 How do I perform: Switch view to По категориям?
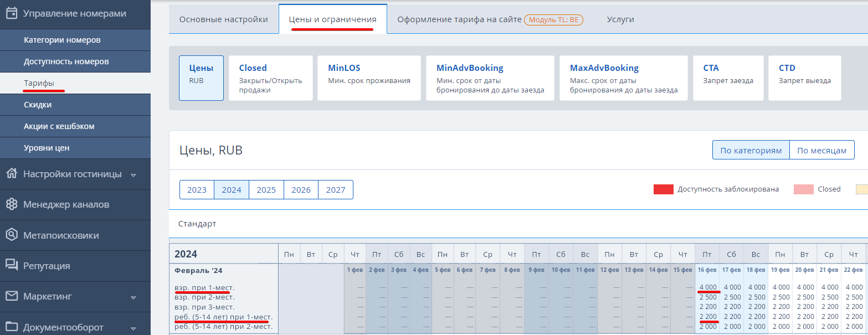click(x=751, y=150)
